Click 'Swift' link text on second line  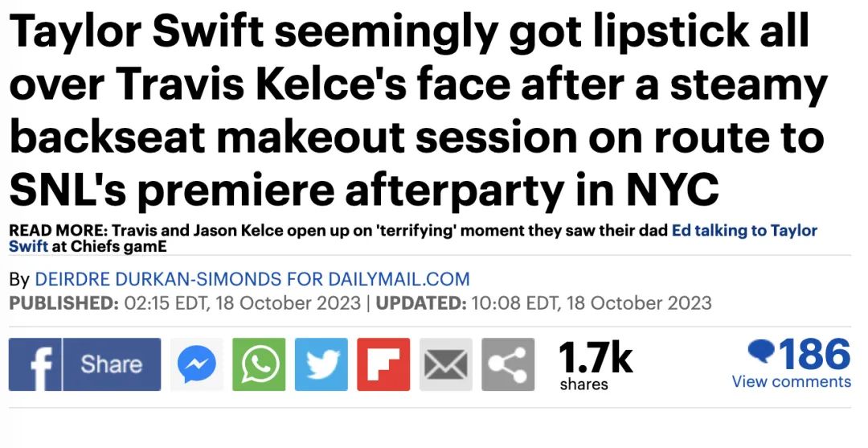[x=28, y=246]
